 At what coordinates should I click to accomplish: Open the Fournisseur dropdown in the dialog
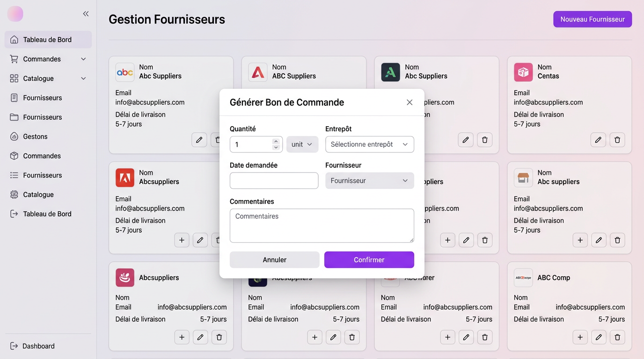(370, 181)
